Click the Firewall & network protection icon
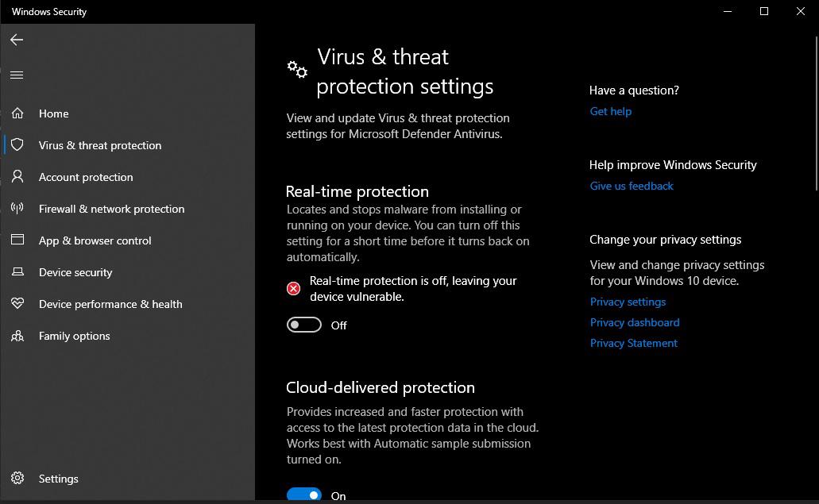The width and height of the screenshot is (819, 504). [17, 209]
